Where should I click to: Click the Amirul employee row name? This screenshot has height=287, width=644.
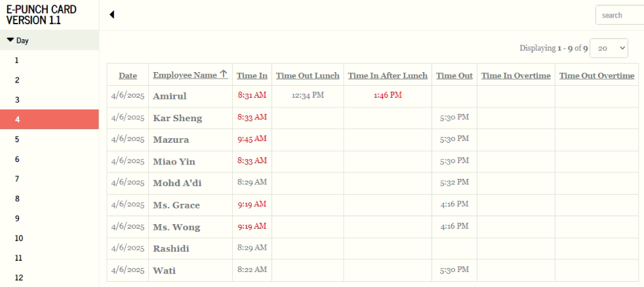tap(170, 96)
